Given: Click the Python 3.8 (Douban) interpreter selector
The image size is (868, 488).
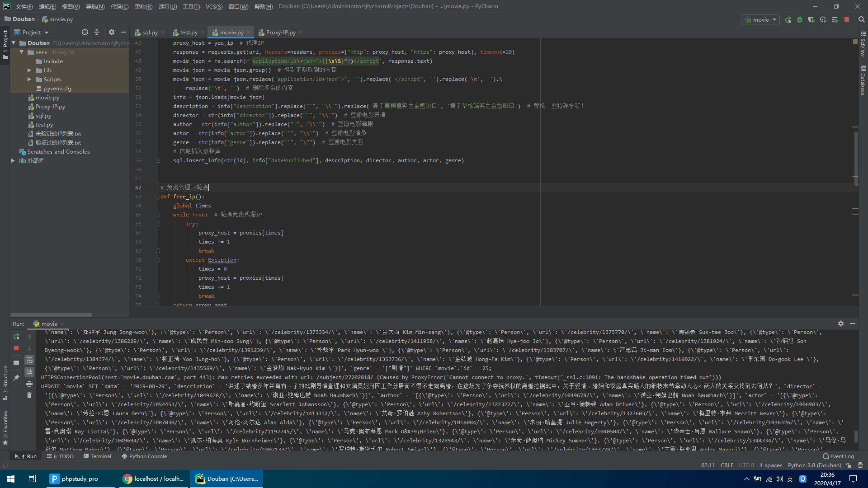Looking at the screenshot, I should tap(814, 465).
